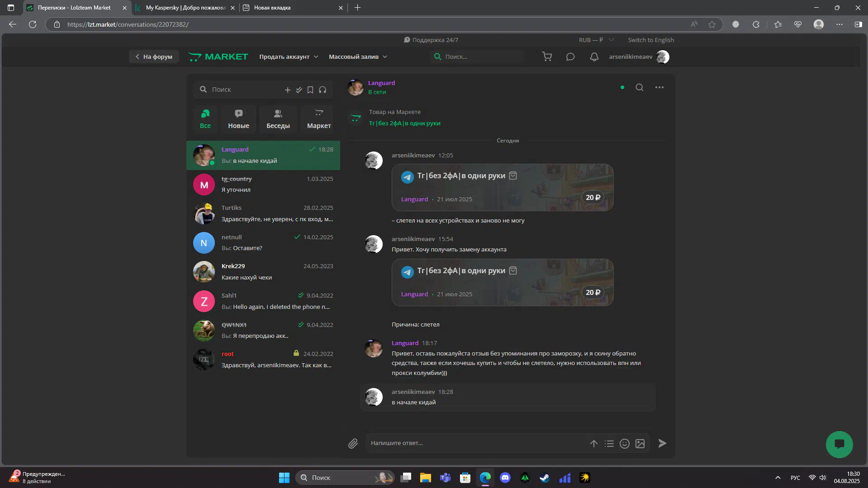This screenshot has width=868, height=488.
Task: Open conversations speech bubble icon in header
Action: (570, 57)
